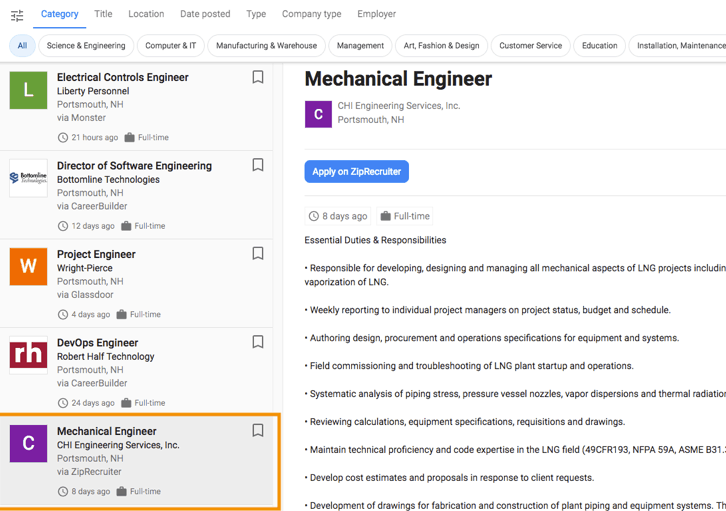
Task: Click the Bottomline Technologies company logo
Action: tap(28, 178)
